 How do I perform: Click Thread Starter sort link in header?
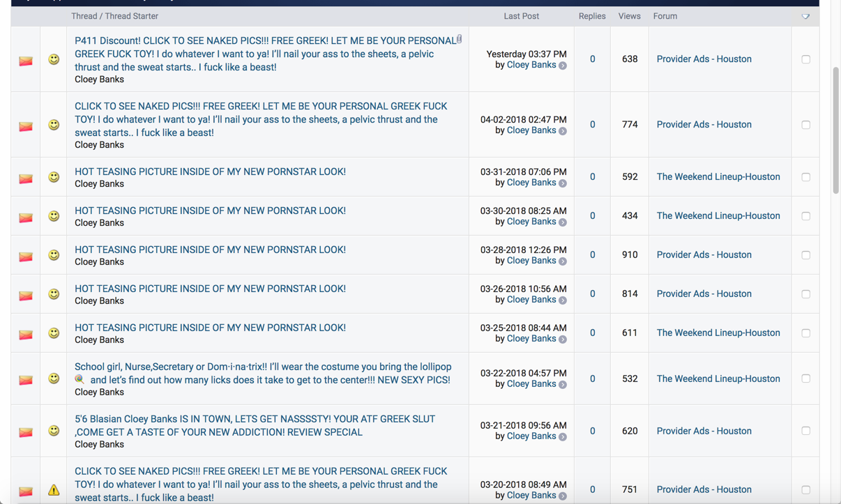pos(131,16)
